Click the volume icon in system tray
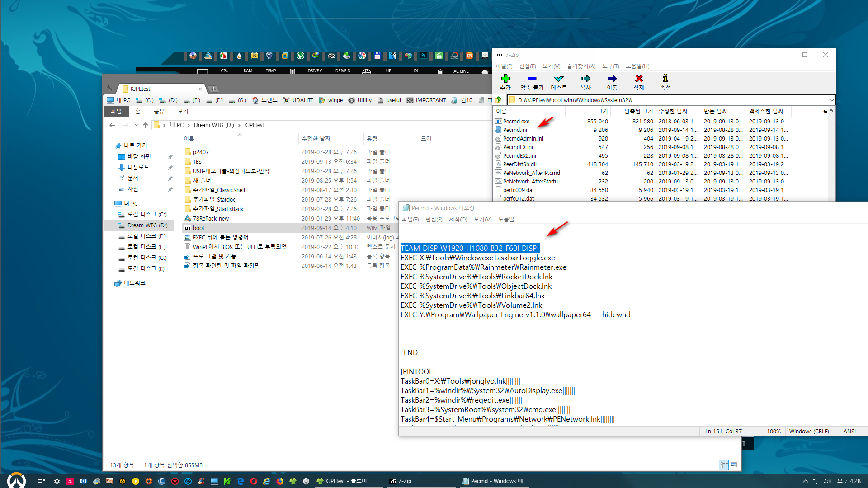This screenshot has width=868, height=488. [827, 481]
